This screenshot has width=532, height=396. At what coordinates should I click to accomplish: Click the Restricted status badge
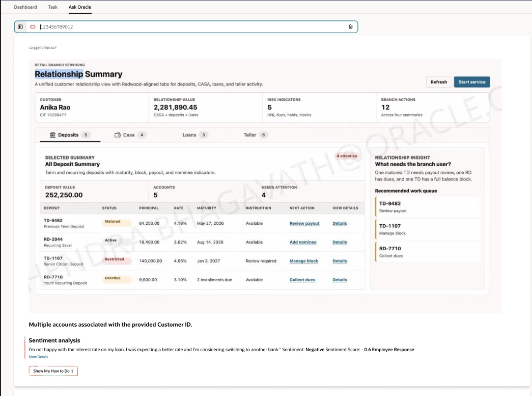pos(117,260)
